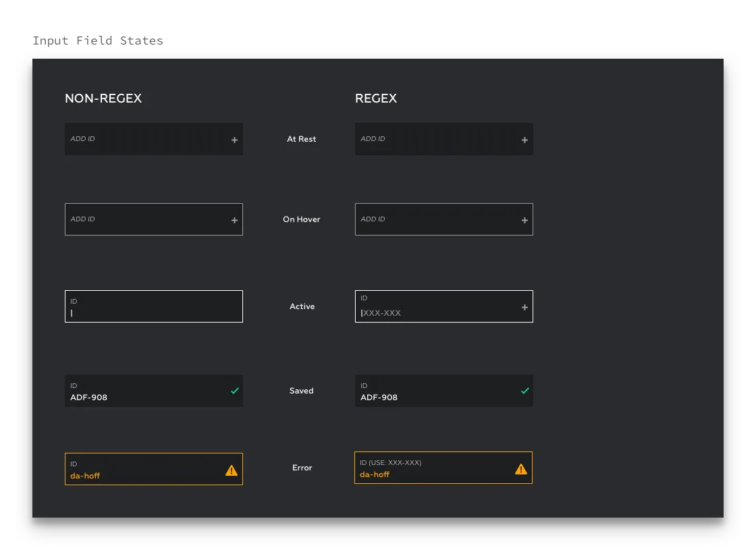This screenshot has height=550, width=756.
Task: Click the NON-REGEX column heading
Action: (x=103, y=99)
